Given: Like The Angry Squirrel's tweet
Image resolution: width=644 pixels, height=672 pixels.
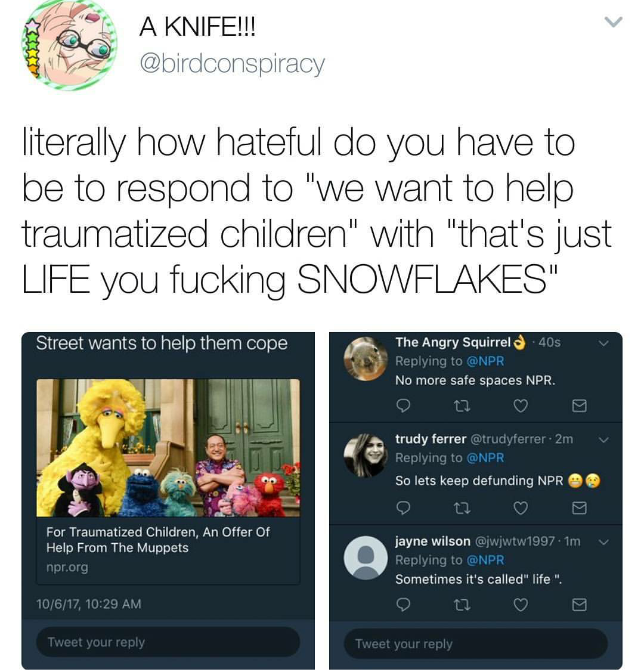Looking at the screenshot, I should 521,405.
